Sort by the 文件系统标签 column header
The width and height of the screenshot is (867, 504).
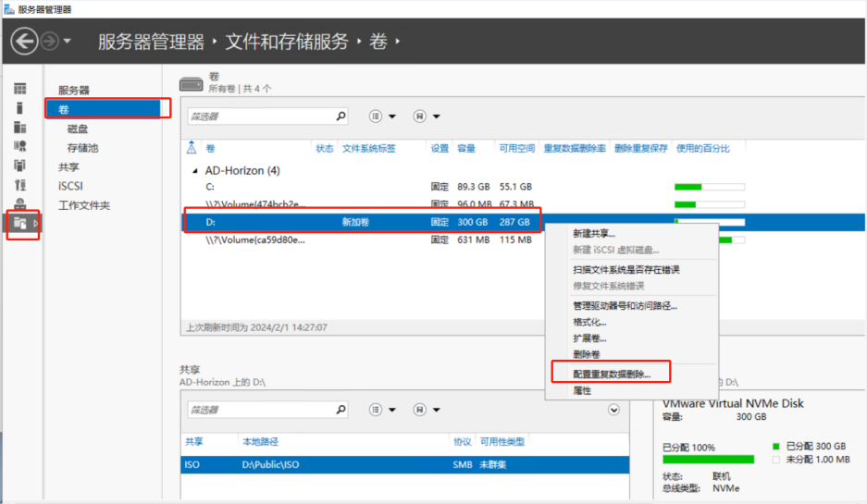(x=369, y=148)
